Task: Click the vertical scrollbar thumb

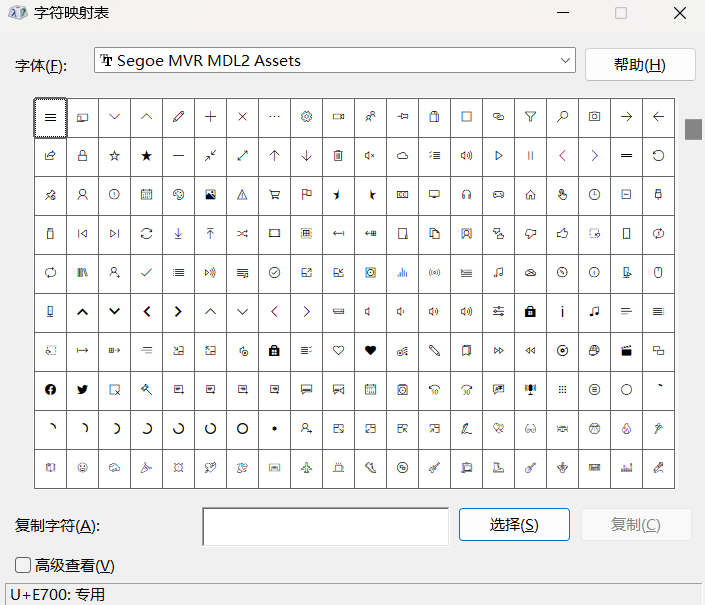Action: pos(693,129)
